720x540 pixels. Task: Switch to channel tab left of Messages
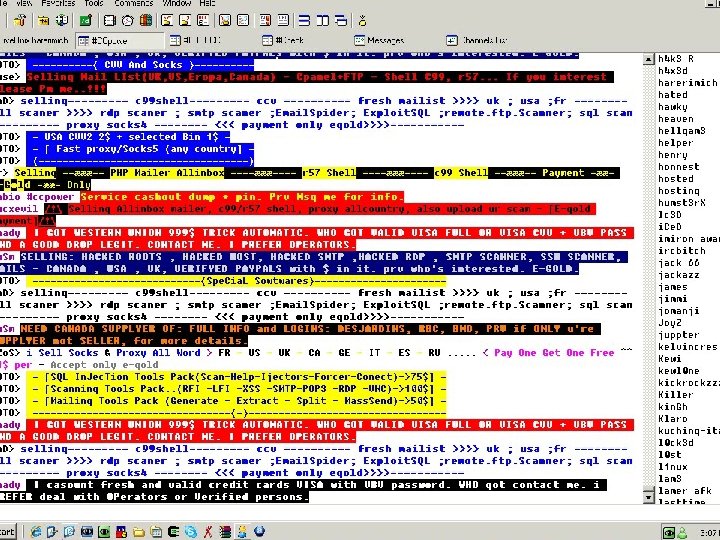click(283, 40)
